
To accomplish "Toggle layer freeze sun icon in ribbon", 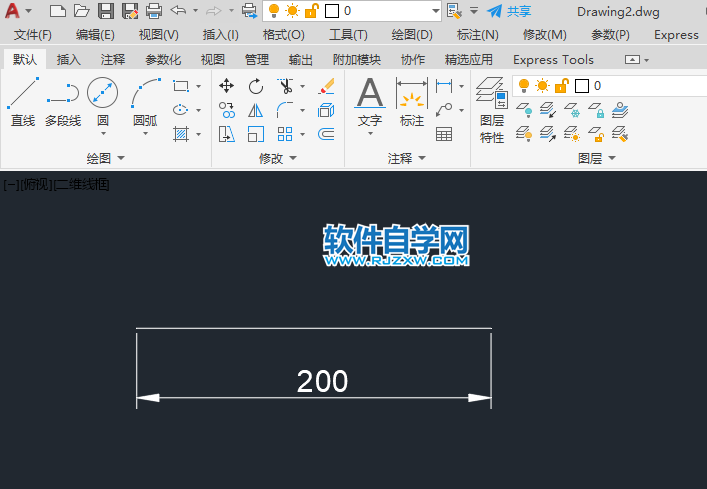I will pyautogui.click(x=542, y=86).
